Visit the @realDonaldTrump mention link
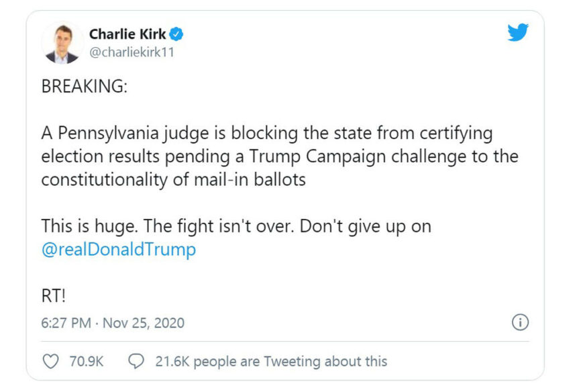This screenshot has width=573, height=392. click(119, 250)
